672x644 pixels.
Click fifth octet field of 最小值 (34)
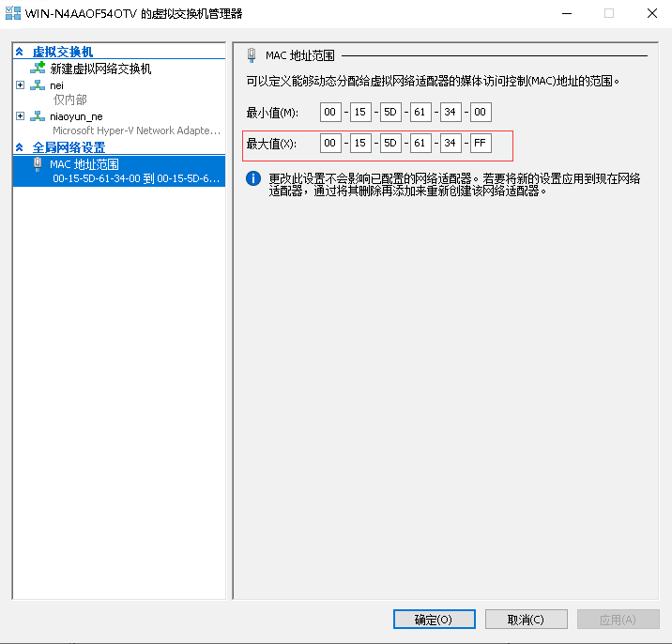click(x=451, y=113)
